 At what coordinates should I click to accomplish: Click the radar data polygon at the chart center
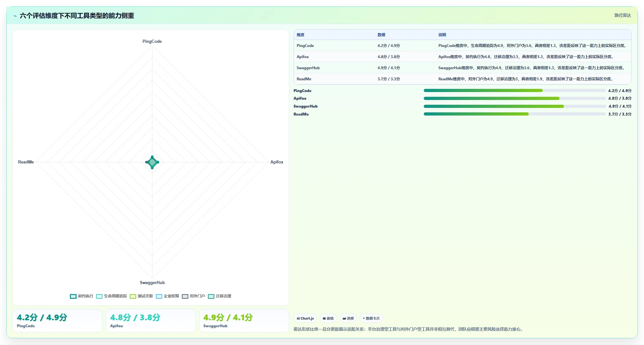click(x=152, y=162)
